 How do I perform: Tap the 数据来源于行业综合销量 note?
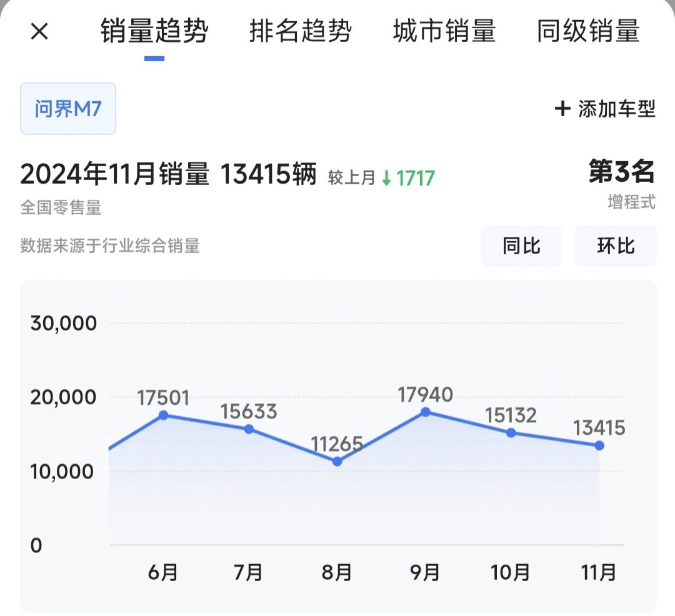(110, 246)
